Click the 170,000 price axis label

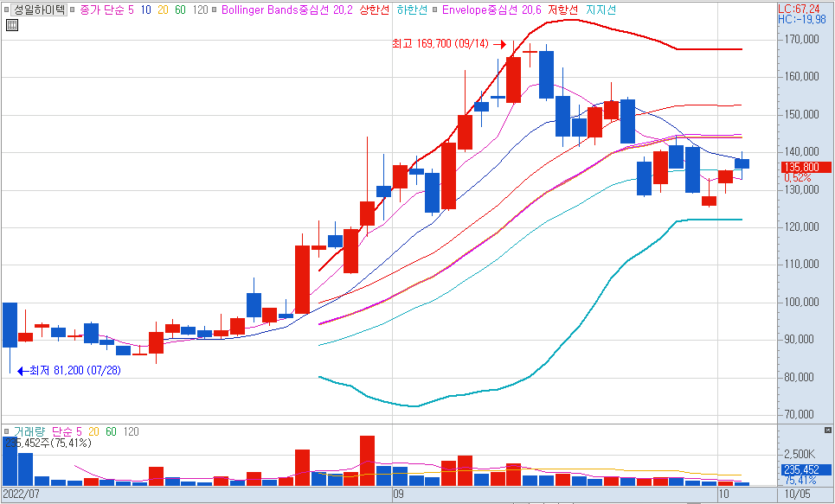point(801,40)
